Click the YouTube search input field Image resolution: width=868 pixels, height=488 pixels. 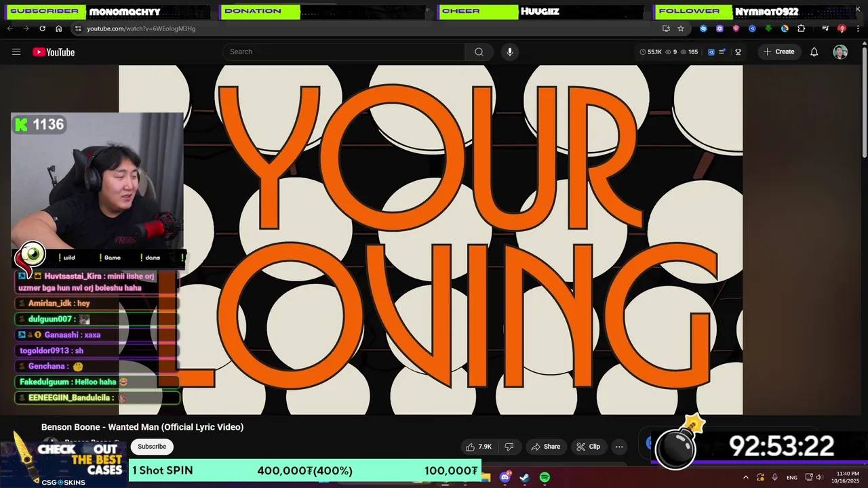(x=344, y=52)
